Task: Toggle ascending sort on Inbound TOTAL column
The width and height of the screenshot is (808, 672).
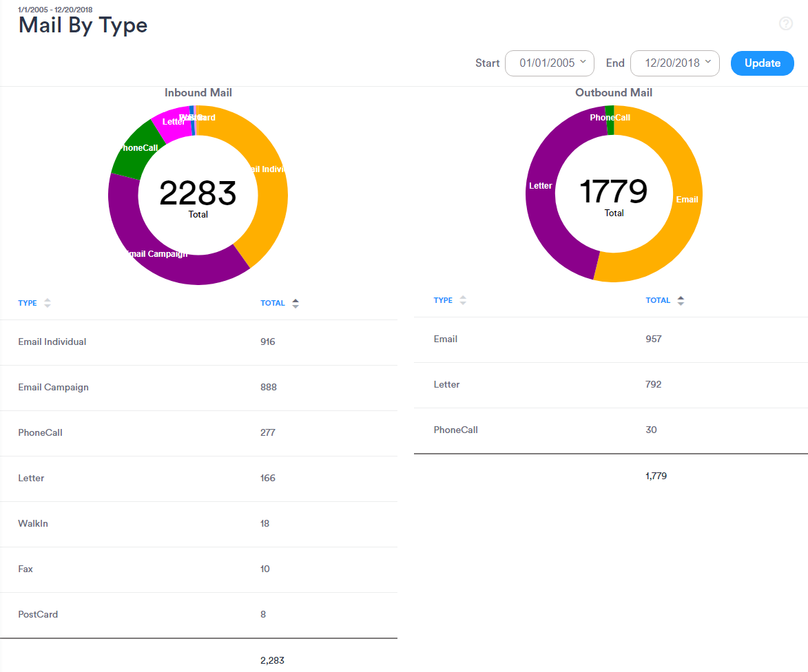Action: pyautogui.click(x=295, y=302)
